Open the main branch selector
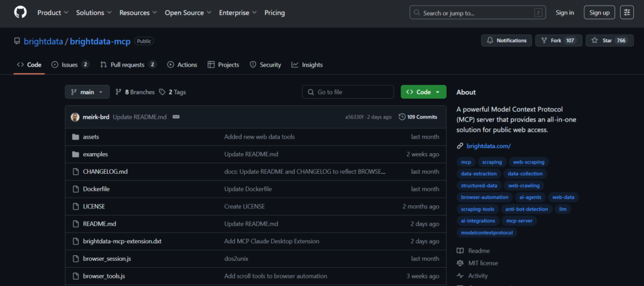 pos(87,92)
